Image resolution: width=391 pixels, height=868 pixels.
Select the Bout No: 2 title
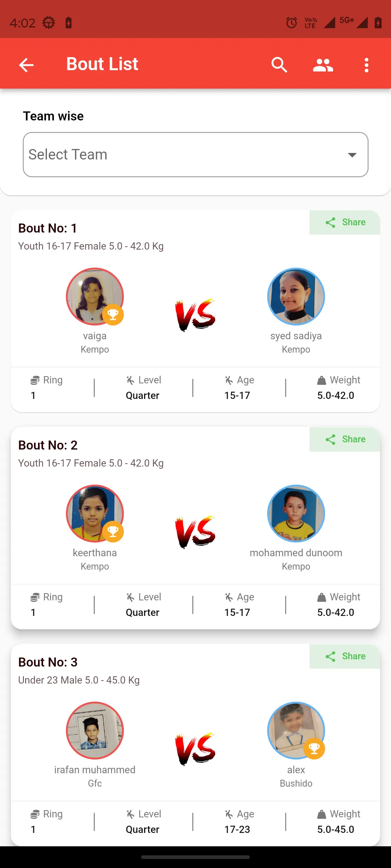[48, 445]
